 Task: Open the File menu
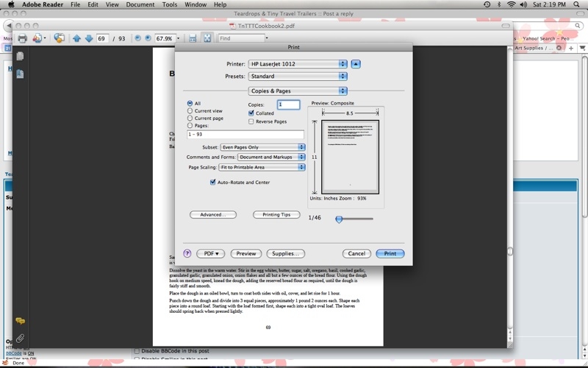coord(76,4)
